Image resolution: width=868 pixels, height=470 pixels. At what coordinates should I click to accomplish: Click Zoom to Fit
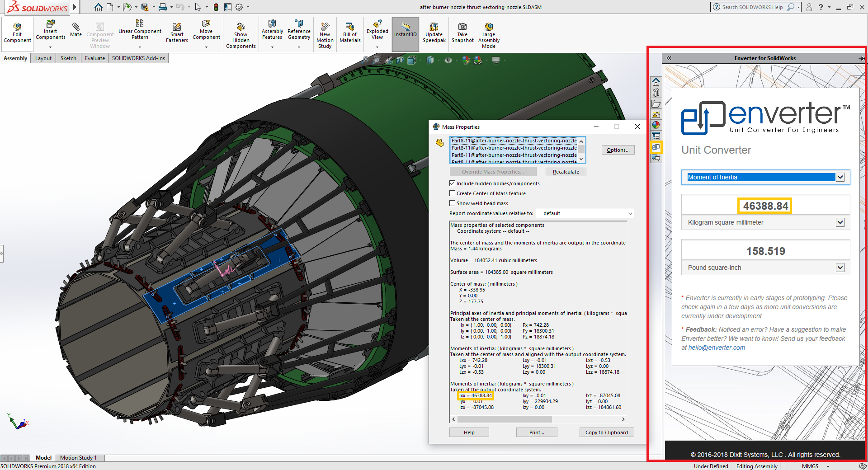(365, 60)
